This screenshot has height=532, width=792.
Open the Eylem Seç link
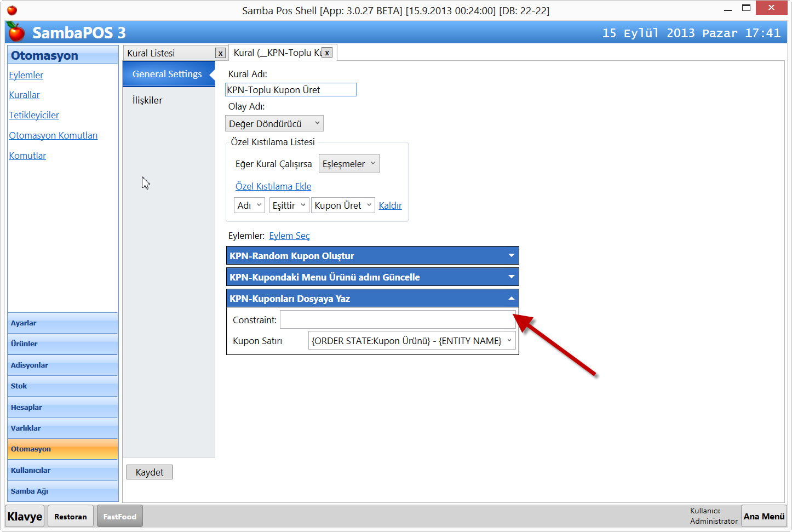pyautogui.click(x=289, y=236)
